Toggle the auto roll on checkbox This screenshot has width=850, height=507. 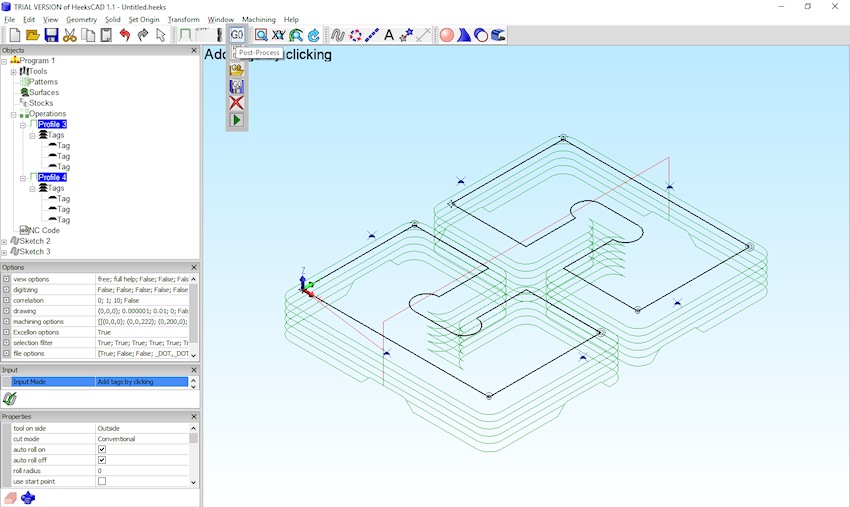coord(102,450)
